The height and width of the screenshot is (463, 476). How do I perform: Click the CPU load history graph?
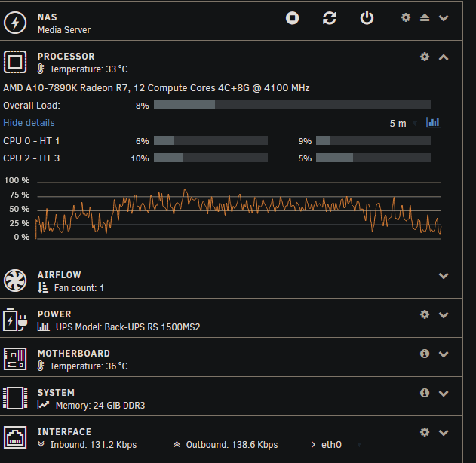click(x=238, y=210)
